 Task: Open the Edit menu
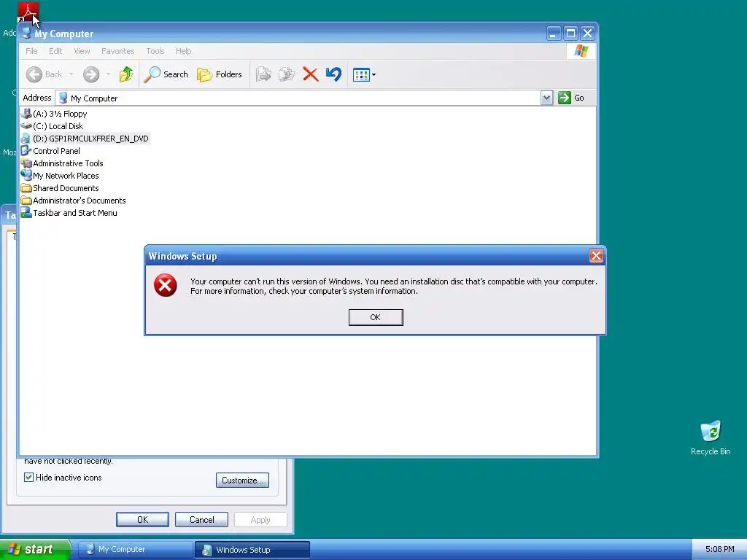click(55, 51)
